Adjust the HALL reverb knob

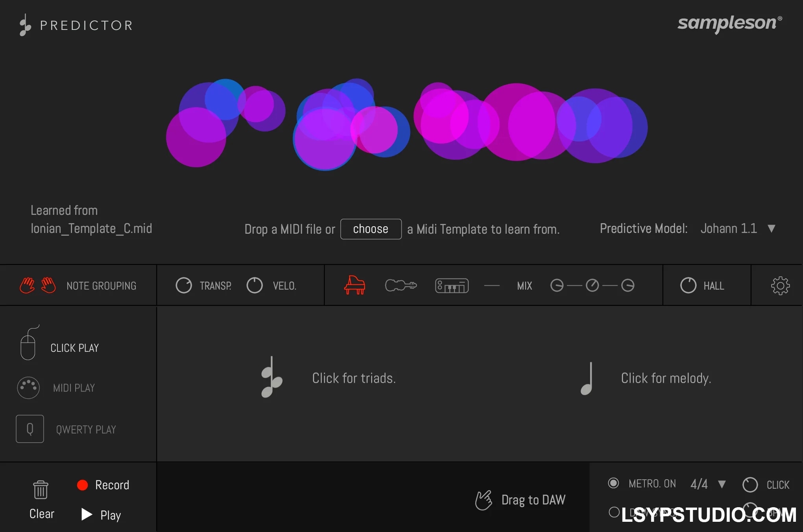[688, 285]
